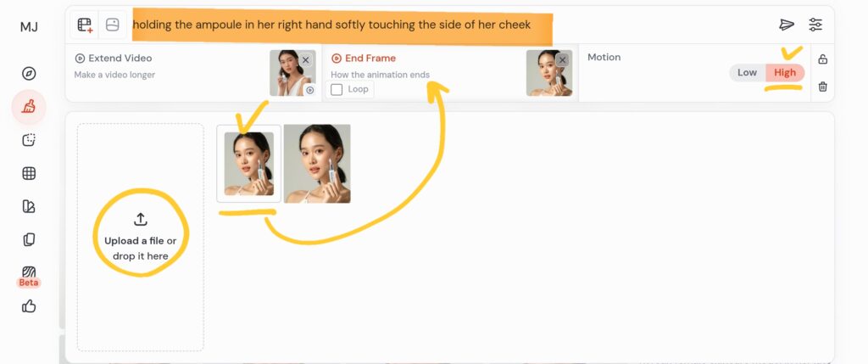This screenshot has width=868, height=364.
Task: Select the End Frame option
Action: [364, 59]
